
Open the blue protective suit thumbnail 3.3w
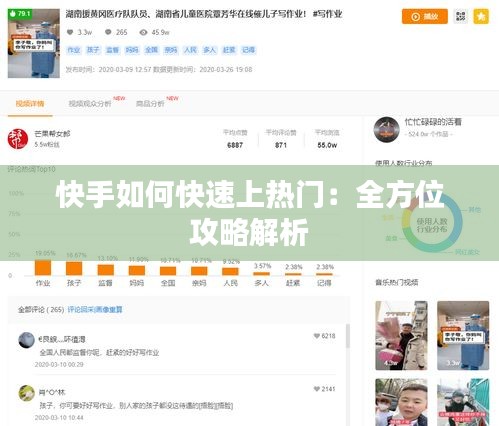(x=463, y=335)
